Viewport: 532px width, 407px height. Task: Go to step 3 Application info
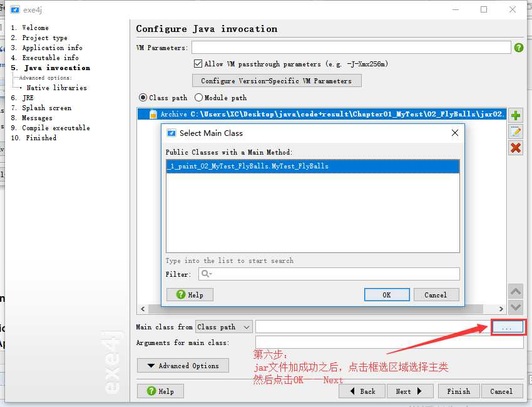coord(46,48)
